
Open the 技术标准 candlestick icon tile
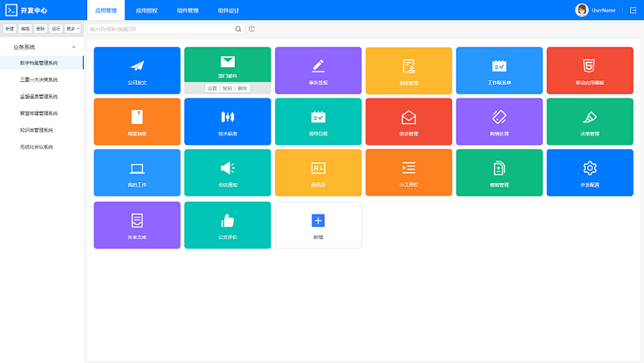(x=227, y=120)
